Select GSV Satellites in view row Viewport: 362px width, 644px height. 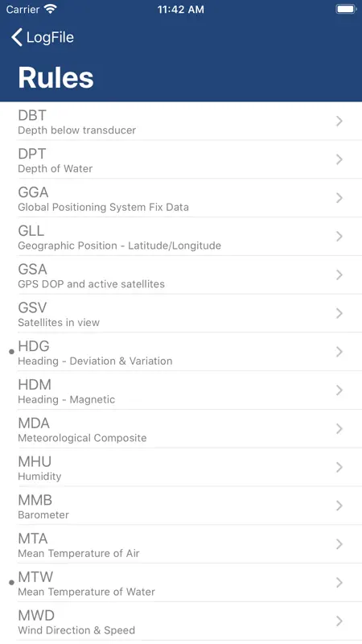pos(181,313)
